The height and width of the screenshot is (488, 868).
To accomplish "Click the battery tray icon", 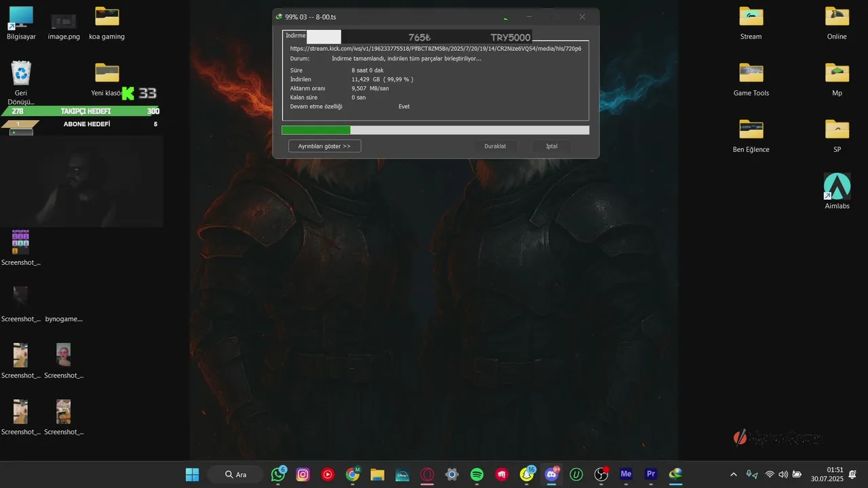I will click(797, 474).
